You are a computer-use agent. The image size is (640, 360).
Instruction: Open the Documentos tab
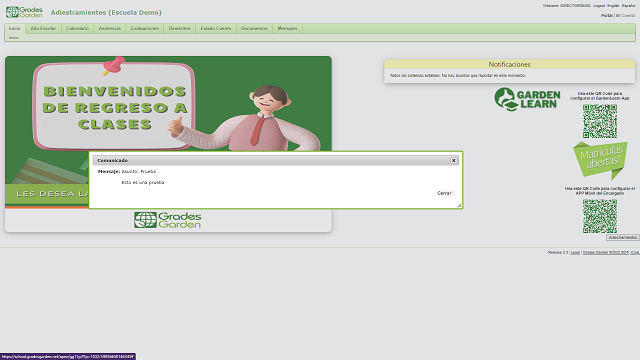[x=254, y=28]
